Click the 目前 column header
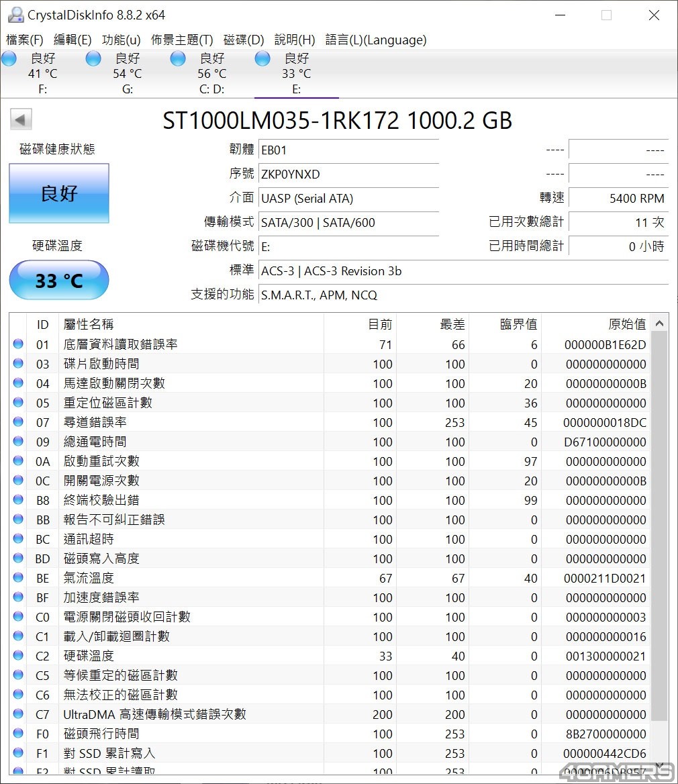Screen dimensions: 678x784 pyautogui.click(x=360, y=324)
